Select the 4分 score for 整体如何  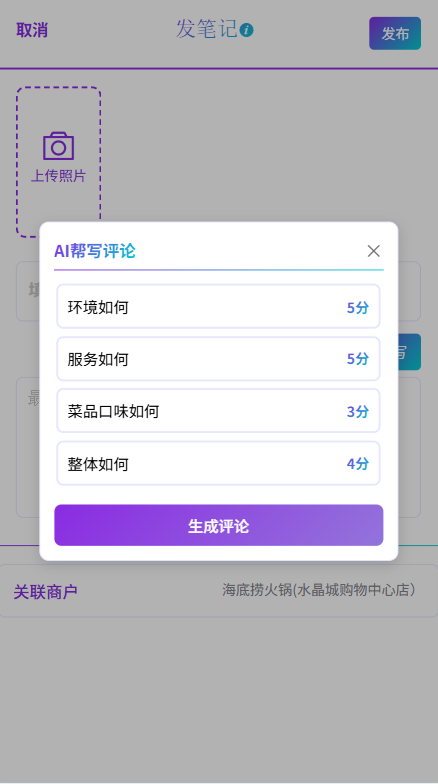click(x=358, y=464)
